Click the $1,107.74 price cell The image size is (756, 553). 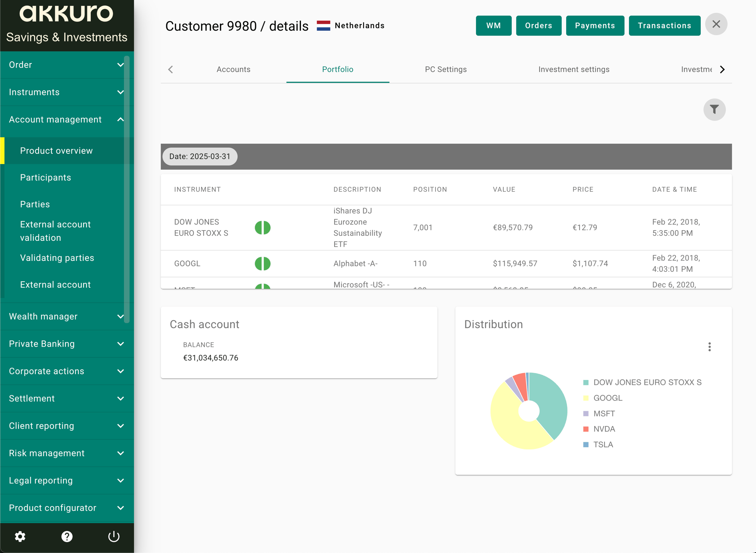click(590, 263)
